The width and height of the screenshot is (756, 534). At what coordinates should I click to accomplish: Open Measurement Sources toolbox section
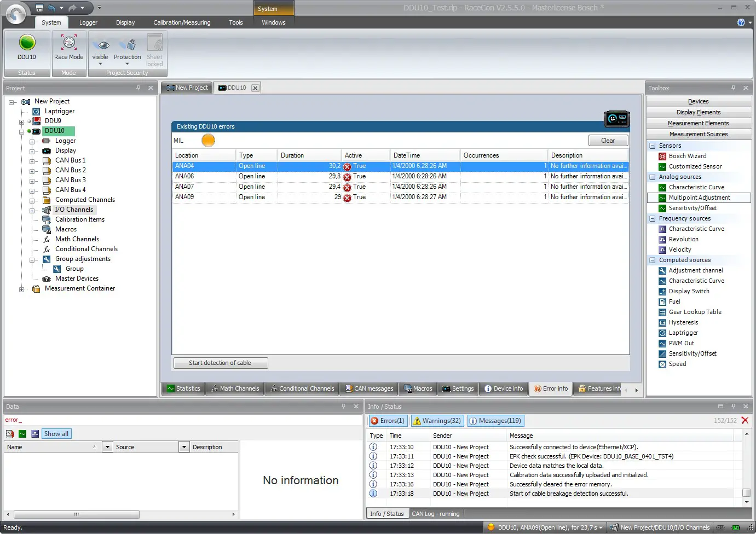(699, 134)
